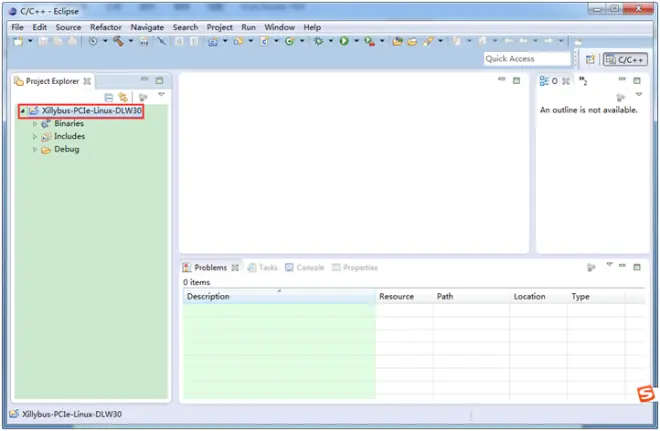The width and height of the screenshot is (660, 431).
Task: Open the Navigate menu
Action: coord(147,27)
